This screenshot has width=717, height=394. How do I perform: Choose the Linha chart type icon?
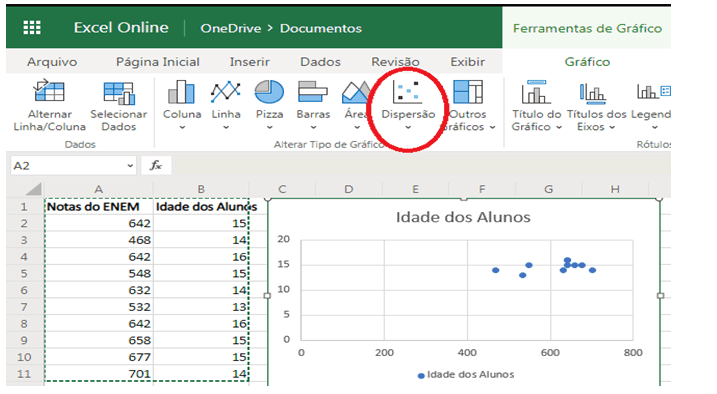coord(226,92)
